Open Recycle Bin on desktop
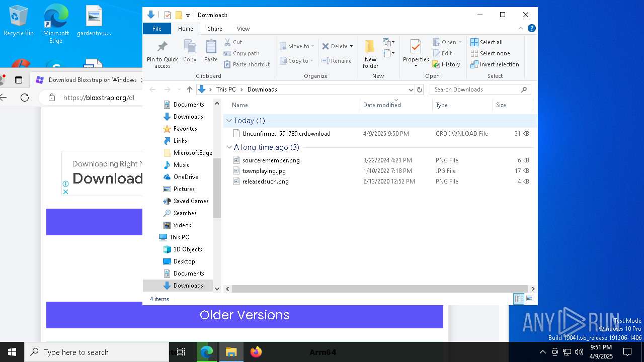 point(18,22)
